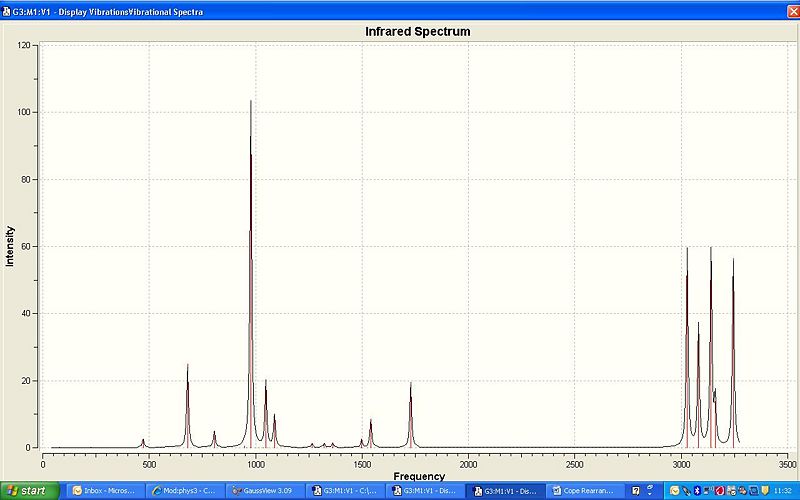The width and height of the screenshot is (800, 500).
Task: Click the help question mark taskbar icon
Action: click(636, 491)
